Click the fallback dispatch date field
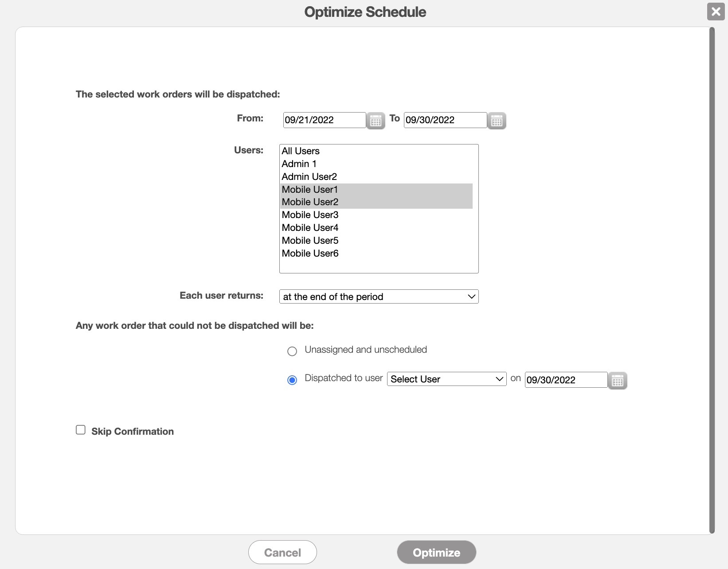 [566, 380]
